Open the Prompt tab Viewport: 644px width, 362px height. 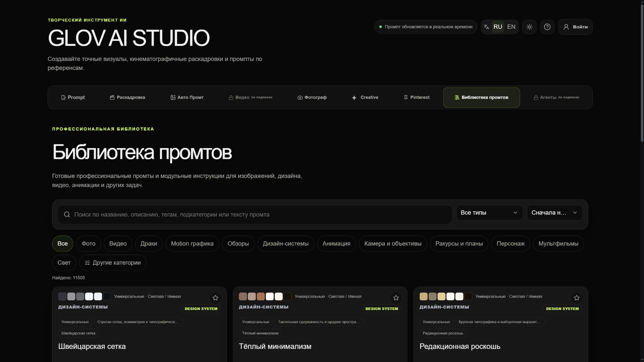pos(73,97)
